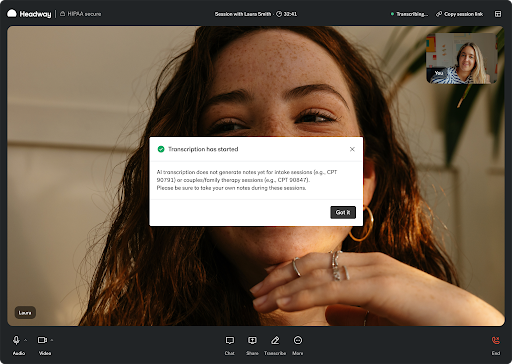The width and height of the screenshot is (512, 364).
Task: Expand the Audio options chevron
Action: click(26, 340)
